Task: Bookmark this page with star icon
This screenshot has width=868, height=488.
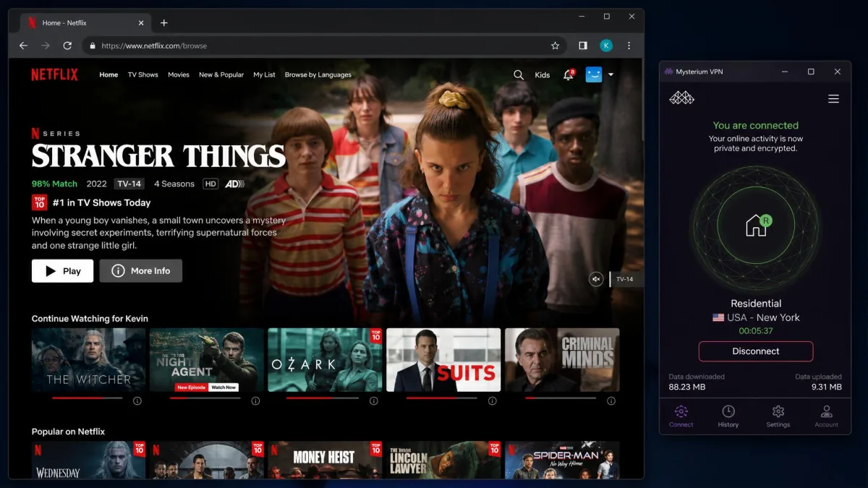Action: 556,46
